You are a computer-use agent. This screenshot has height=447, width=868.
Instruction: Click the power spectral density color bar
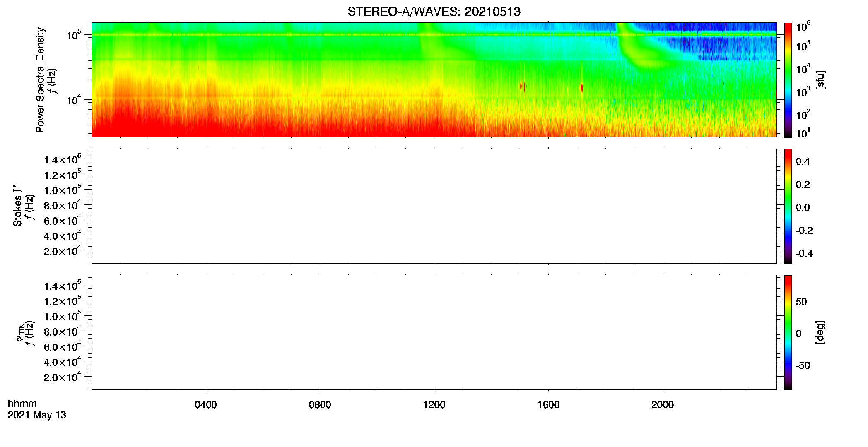tap(788, 80)
